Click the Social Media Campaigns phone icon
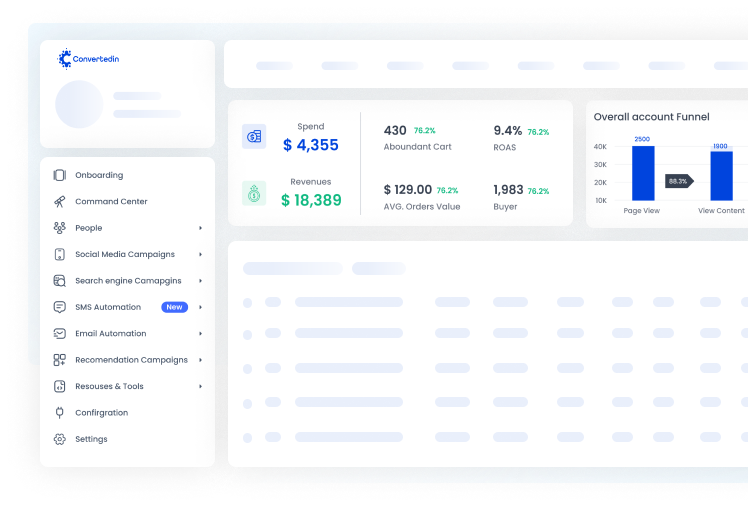 (60, 254)
